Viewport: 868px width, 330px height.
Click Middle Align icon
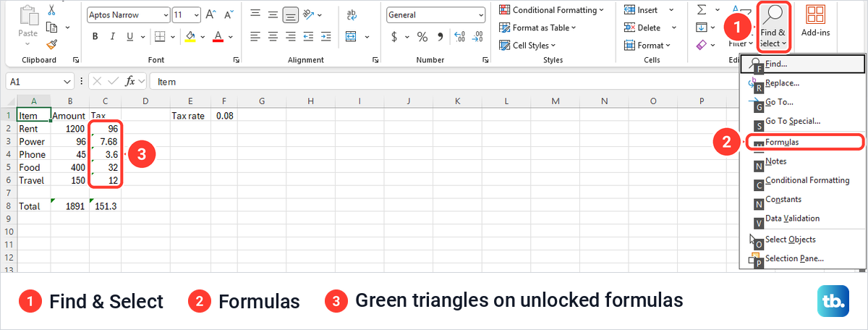tap(273, 14)
